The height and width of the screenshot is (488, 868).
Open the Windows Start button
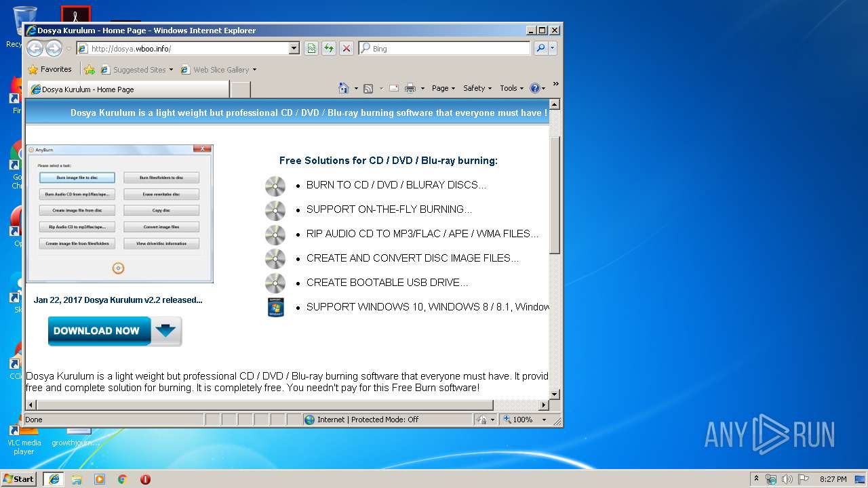point(18,479)
